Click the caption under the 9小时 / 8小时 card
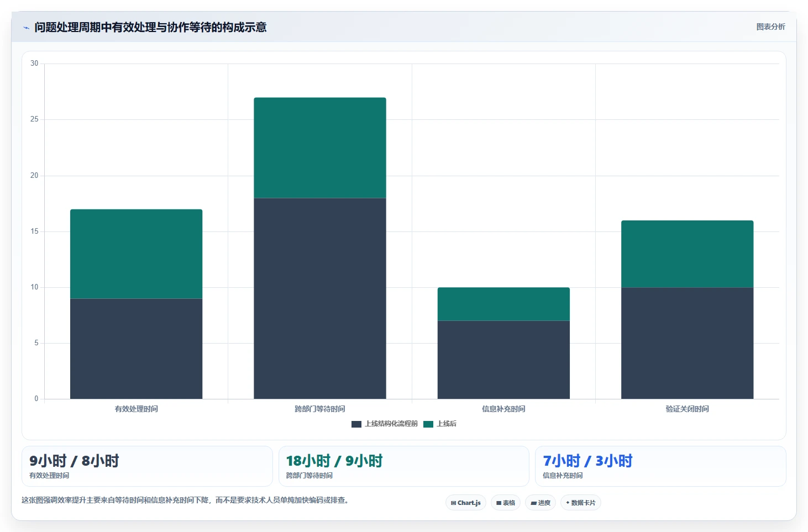This screenshot has height=532, width=808. [x=49, y=476]
